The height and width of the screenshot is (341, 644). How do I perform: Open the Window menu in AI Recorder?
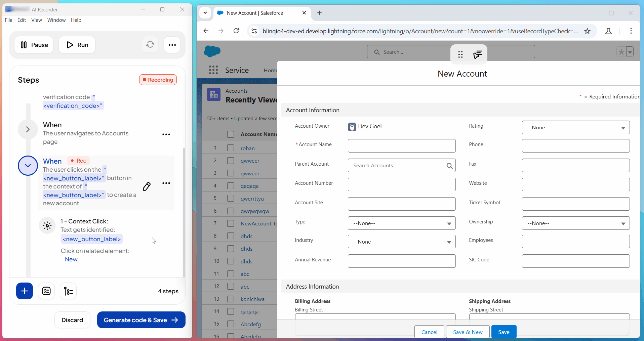pyautogui.click(x=56, y=20)
